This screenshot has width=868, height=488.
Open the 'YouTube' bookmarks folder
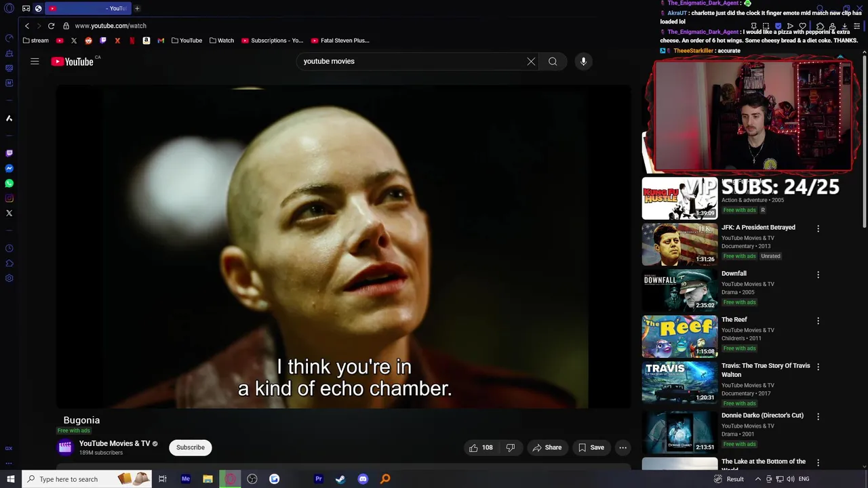(x=186, y=41)
